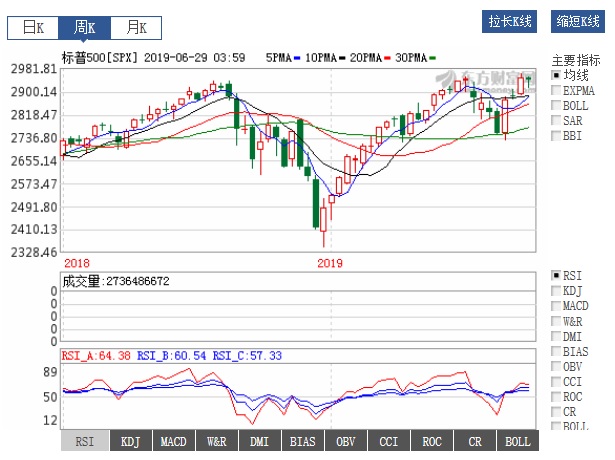Switch to the CR bottom tab
This screenshot has height=460, width=615.
point(475,441)
